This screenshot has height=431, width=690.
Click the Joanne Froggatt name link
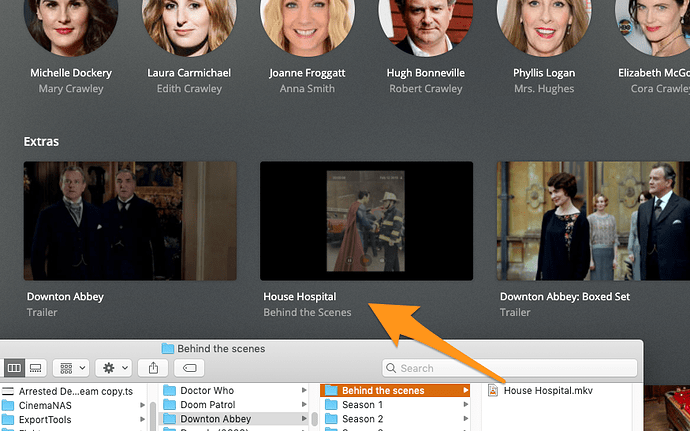307,73
